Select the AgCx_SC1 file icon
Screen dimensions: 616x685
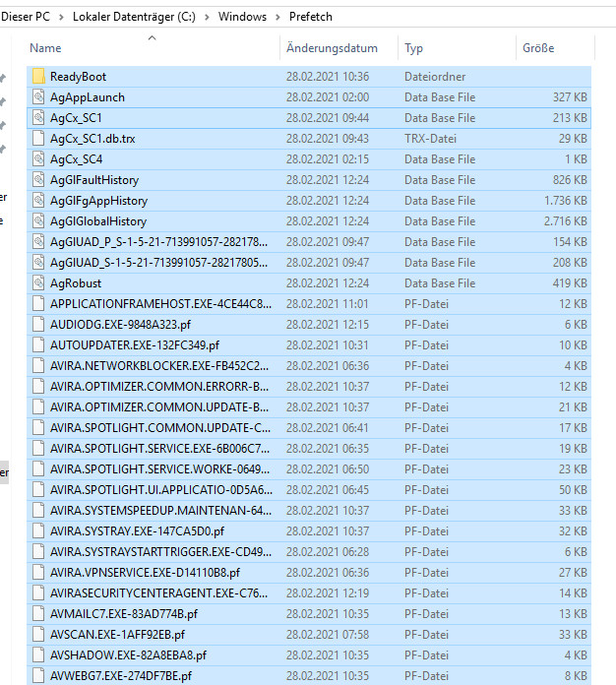pos(38,118)
